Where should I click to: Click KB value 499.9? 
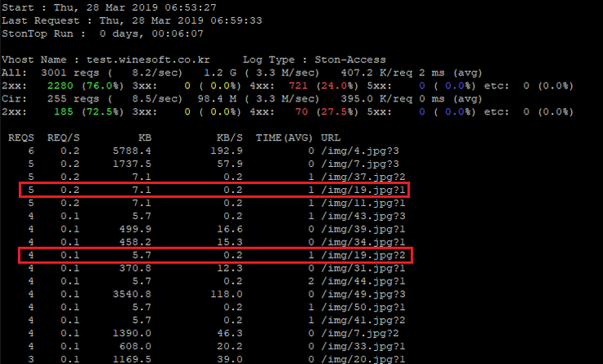coord(135,229)
